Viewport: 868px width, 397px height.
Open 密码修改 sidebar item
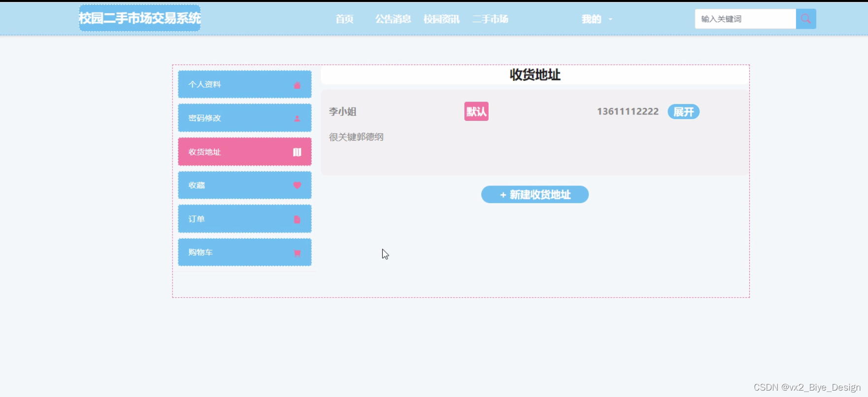245,118
